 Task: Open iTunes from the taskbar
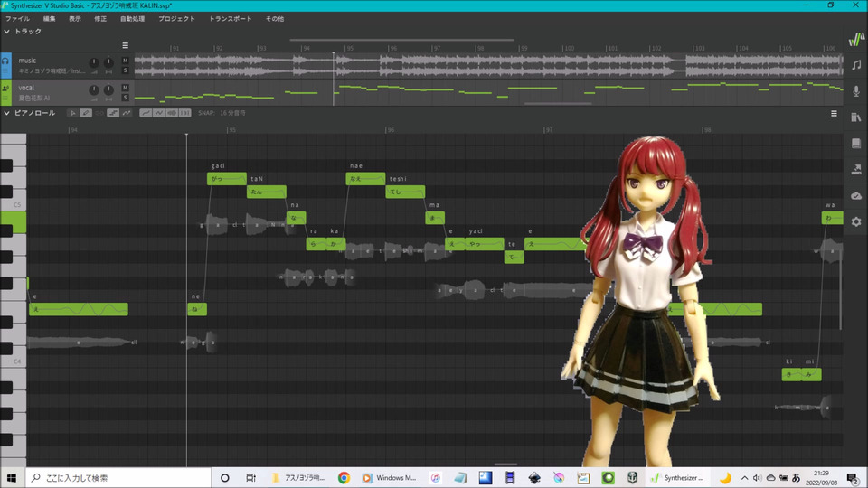[436, 477]
